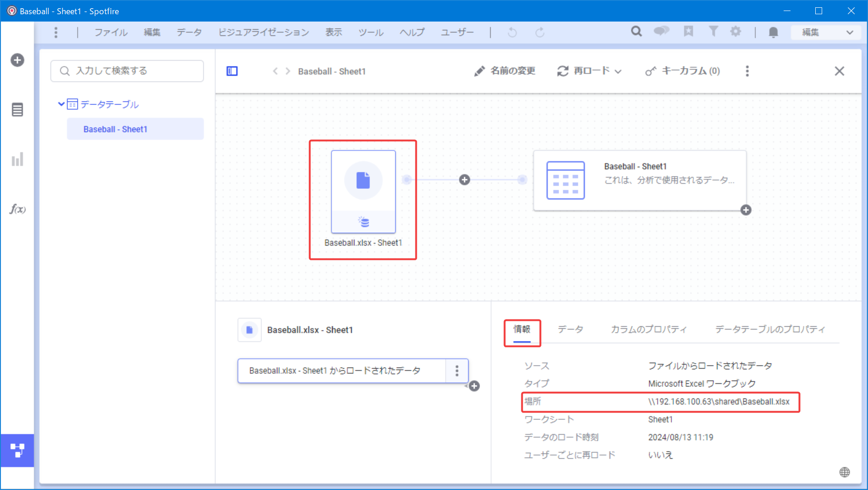This screenshot has width=868, height=490.
Task: Click the Baseball - Sheet1 breadcrumb title
Action: pyautogui.click(x=332, y=72)
